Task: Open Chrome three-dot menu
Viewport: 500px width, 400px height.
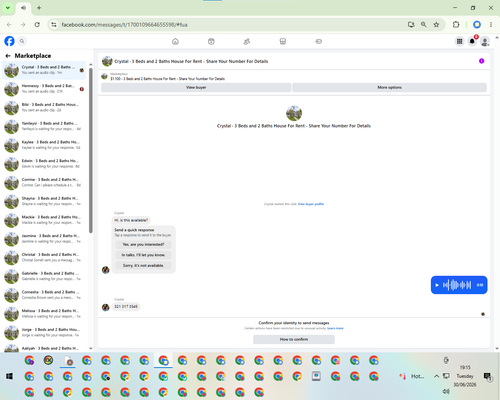Action: click(491, 25)
